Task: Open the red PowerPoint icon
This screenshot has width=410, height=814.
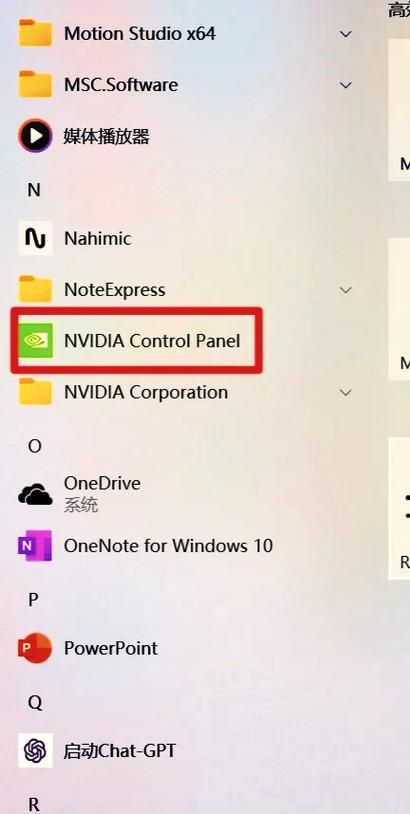Action: click(35, 648)
